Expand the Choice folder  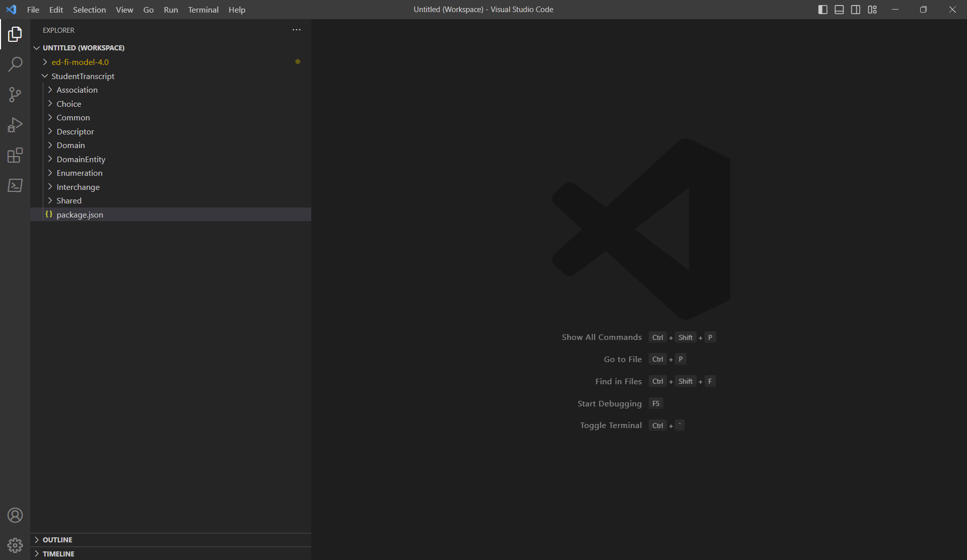(x=171, y=104)
